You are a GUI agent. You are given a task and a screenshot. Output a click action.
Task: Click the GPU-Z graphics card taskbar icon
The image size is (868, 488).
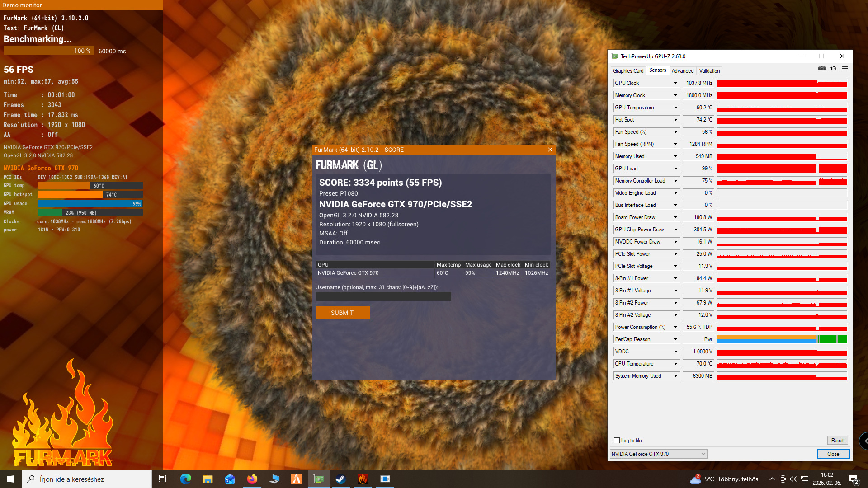(x=319, y=479)
